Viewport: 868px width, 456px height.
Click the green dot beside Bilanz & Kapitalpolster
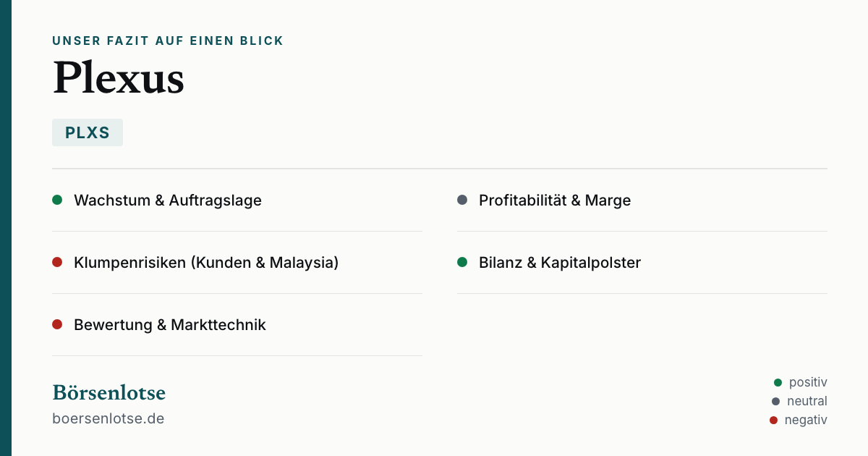[x=462, y=262]
